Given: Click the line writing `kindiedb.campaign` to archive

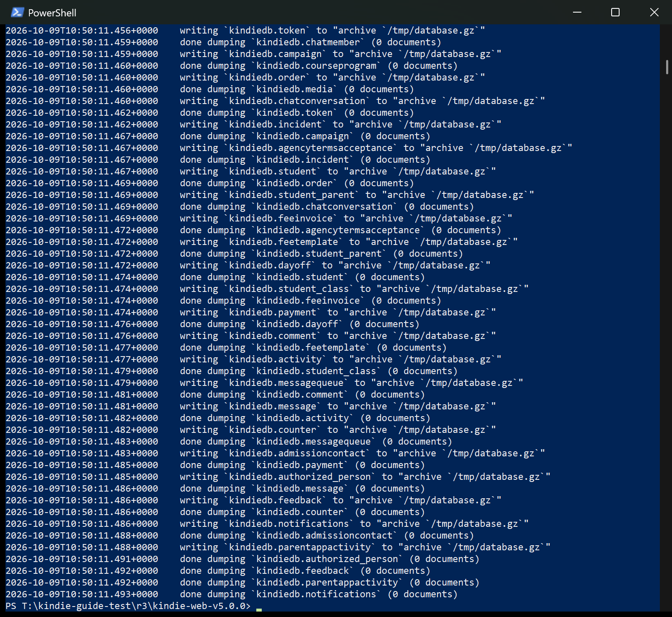Looking at the screenshot, I should pyautogui.click(x=253, y=54).
